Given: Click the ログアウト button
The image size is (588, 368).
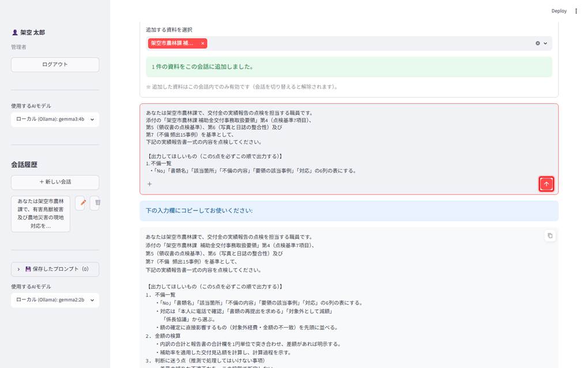Looking at the screenshot, I should point(55,65).
